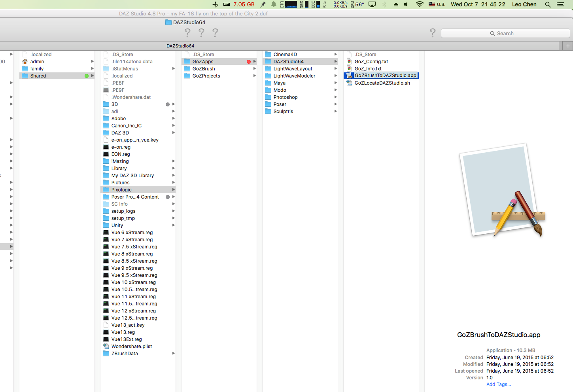The height and width of the screenshot is (392, 573).
Task: Expand the family folder arrow
Action: coord(92,68)
